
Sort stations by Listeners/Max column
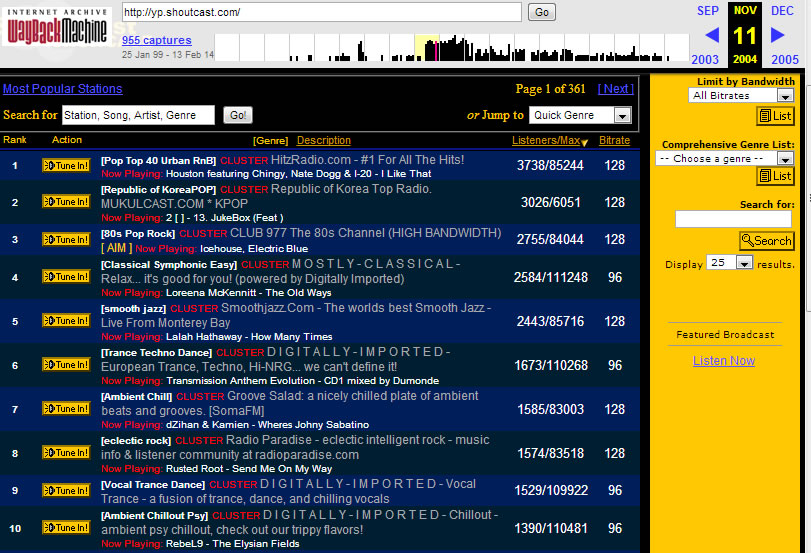point(546,141)
